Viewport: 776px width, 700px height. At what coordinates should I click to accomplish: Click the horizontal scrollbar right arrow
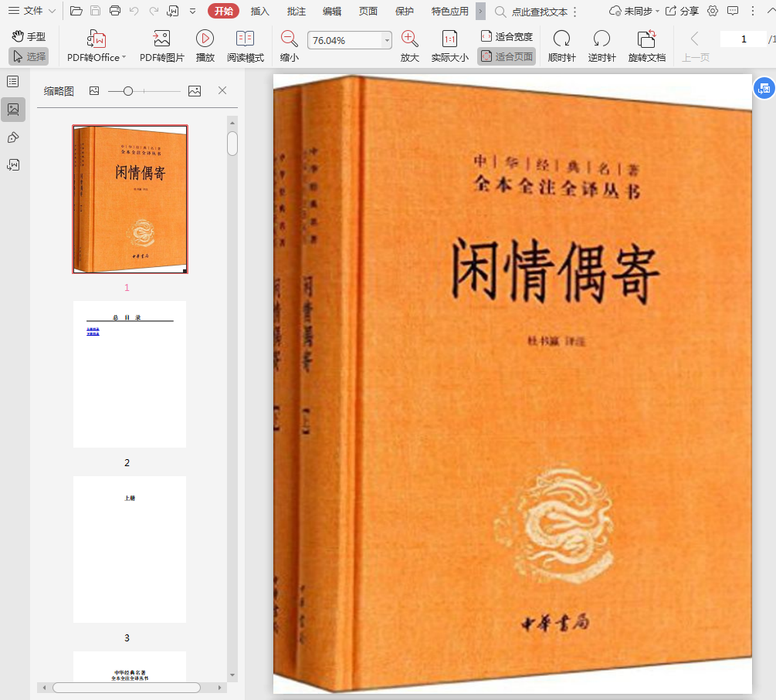[220, 688]
